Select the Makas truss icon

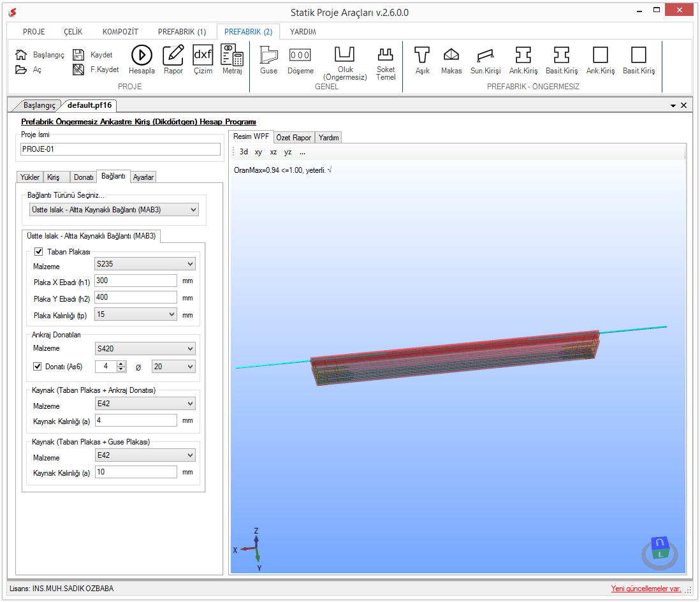pyautogui.click(x=451, y=54)
